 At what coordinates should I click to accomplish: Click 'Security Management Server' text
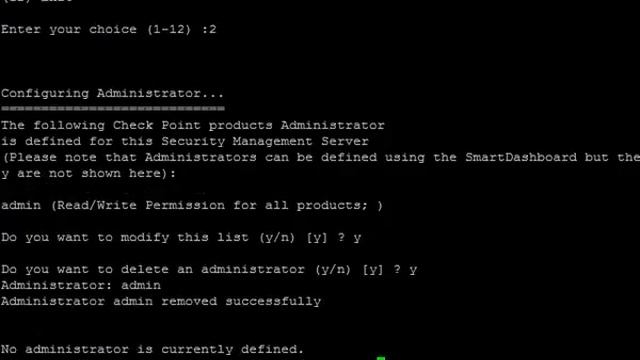(265, 141)
